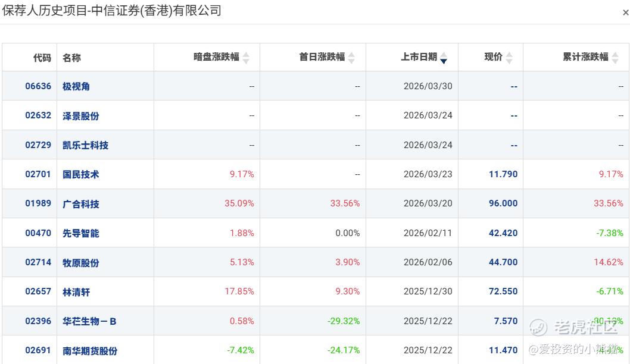The width and height of the screenshot is (630, 364).
Task: Open stock code 02396
Action: pyautogui.click(x=38, y=321)
